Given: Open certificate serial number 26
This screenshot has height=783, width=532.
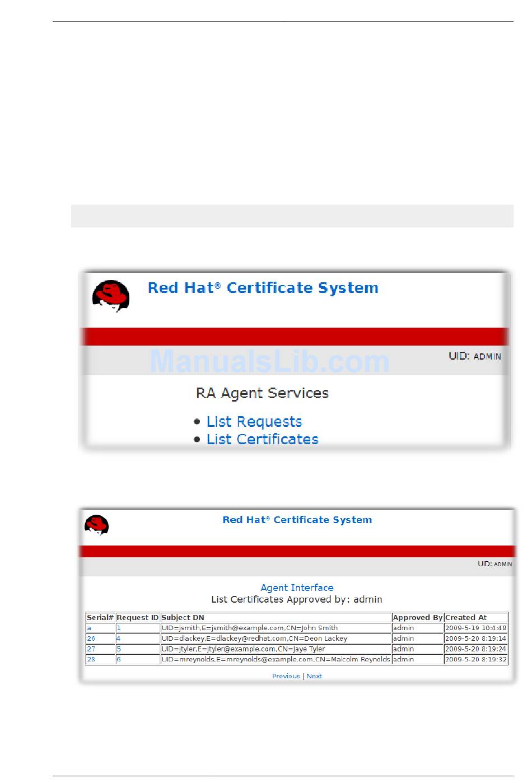Looking at the screenshot, I should (91, 638).
